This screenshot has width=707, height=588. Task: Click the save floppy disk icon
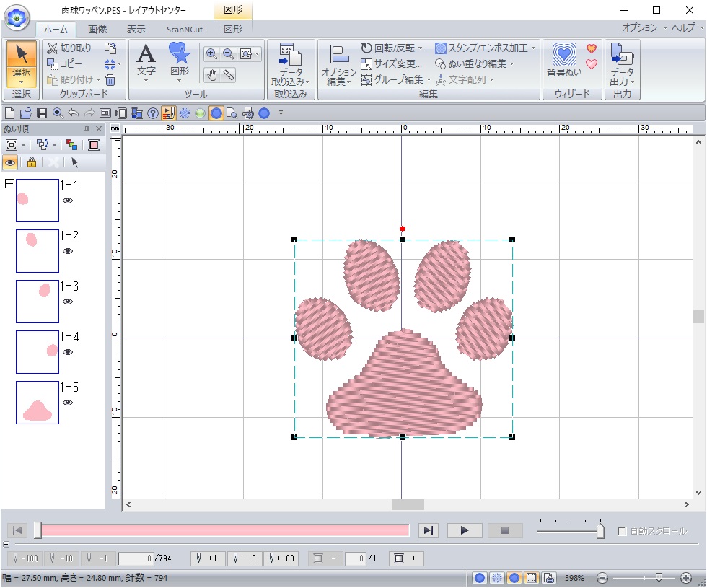(42, 113)
